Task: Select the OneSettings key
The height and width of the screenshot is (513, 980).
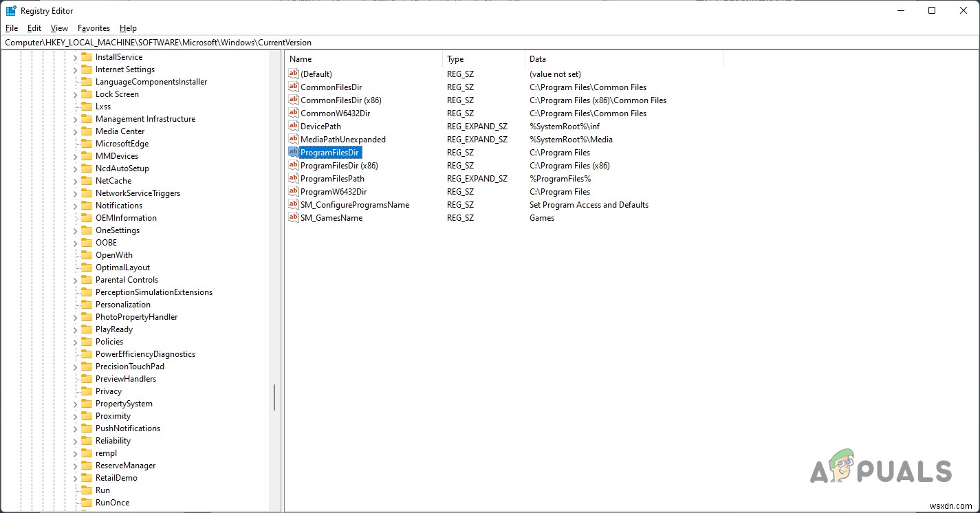Action: click(118, 230)
